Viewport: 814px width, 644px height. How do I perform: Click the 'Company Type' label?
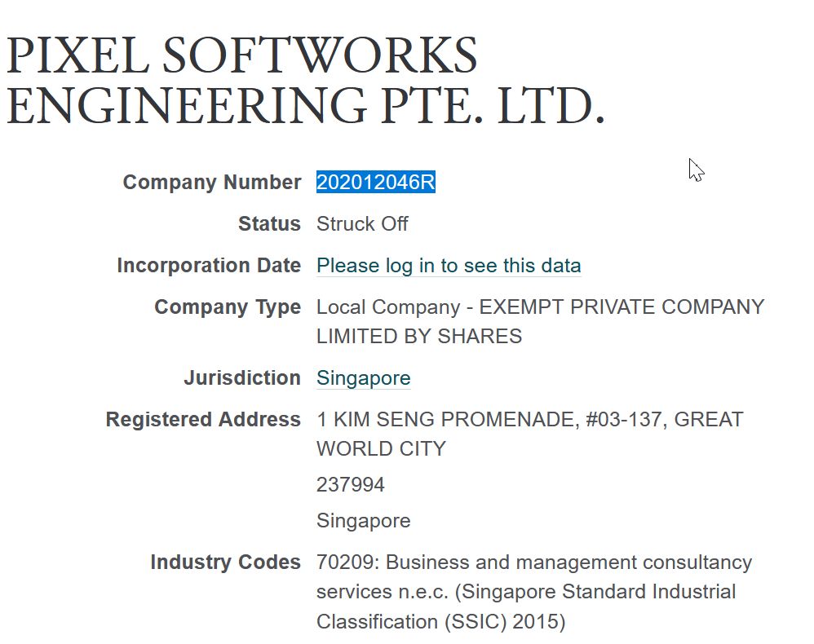[x=228, y=307]
